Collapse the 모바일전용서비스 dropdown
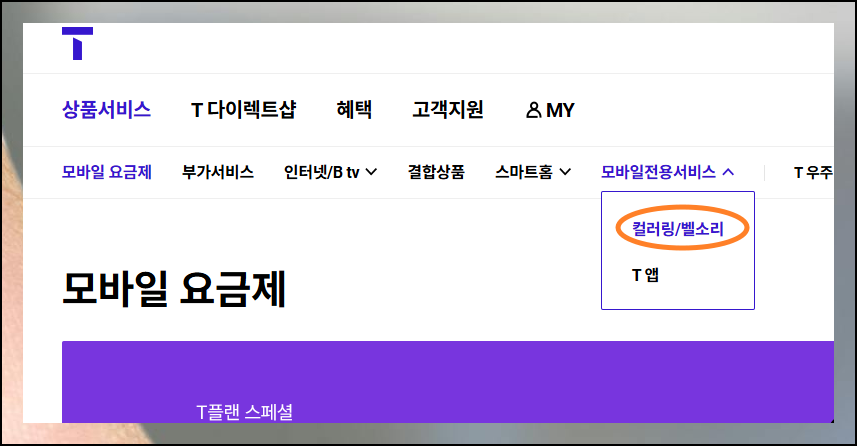The width and height of the screenshot is (857, 446). pyautogui.click(x=667, y=172)
